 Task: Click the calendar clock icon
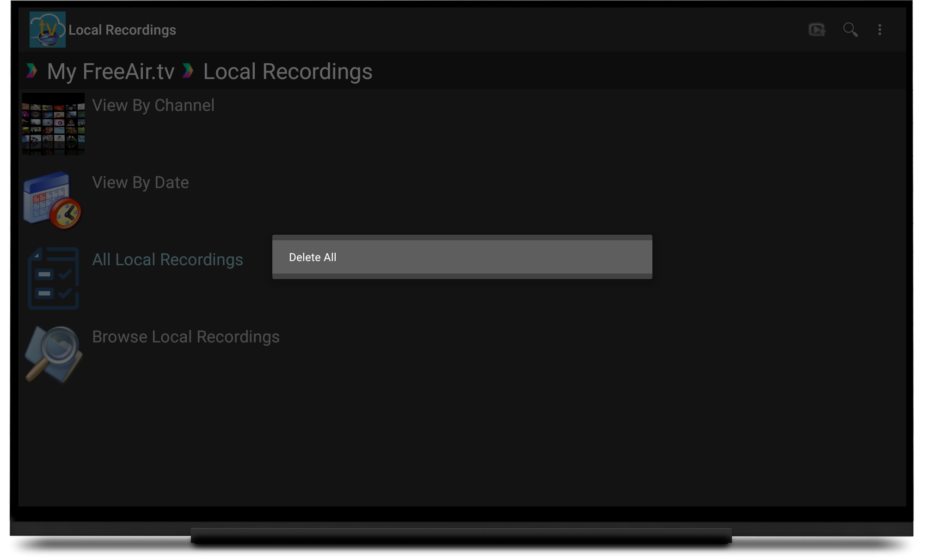(x=53, y=201)
